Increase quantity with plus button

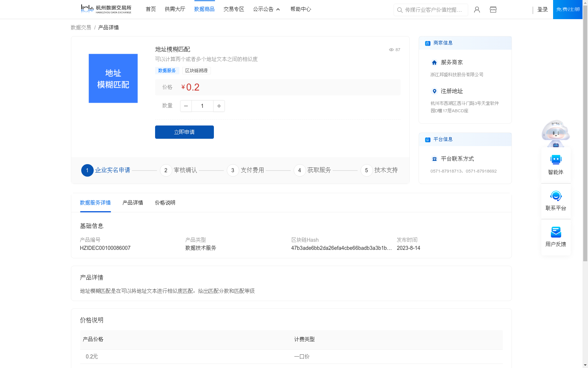coord(219,106)
